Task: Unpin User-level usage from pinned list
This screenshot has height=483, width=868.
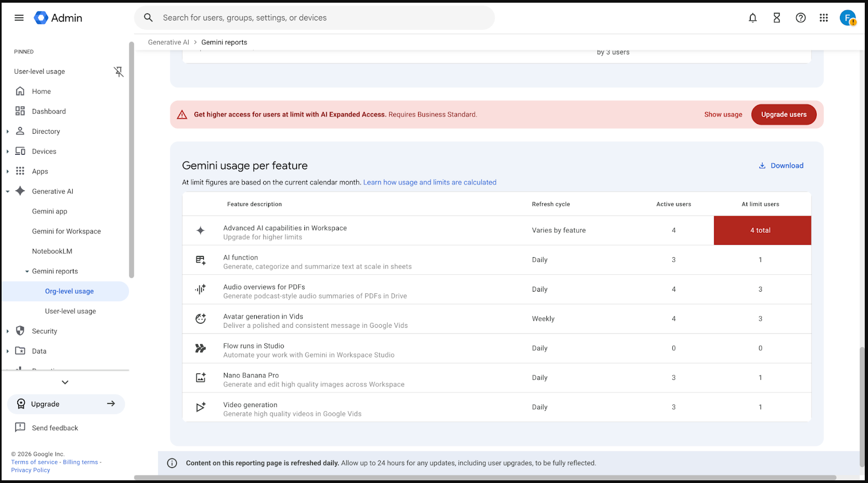Action: click(119, 72)
